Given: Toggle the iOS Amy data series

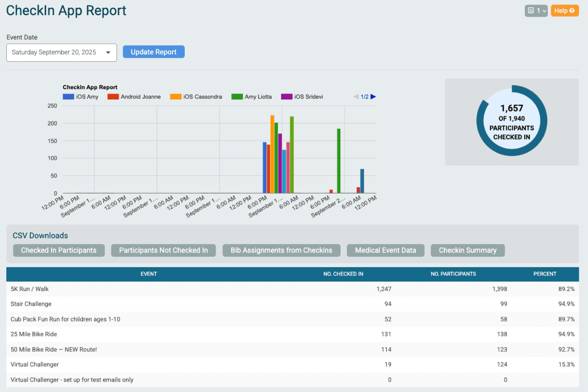Looking at the screenshot, I should (80, 97).
